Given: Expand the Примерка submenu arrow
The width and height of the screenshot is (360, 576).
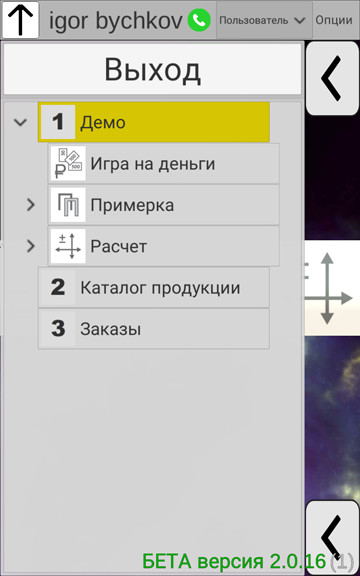Looking at the screenshot, I should tap(31, 205).
